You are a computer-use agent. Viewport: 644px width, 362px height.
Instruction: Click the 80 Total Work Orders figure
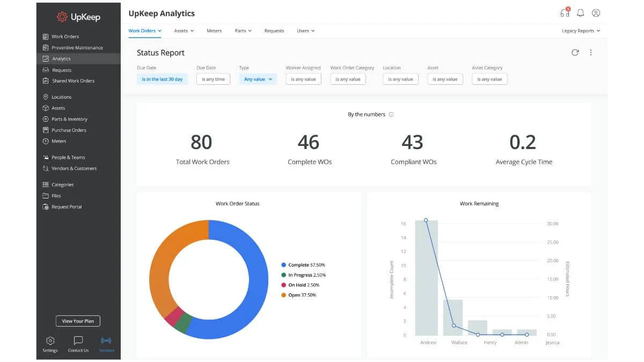201,142
